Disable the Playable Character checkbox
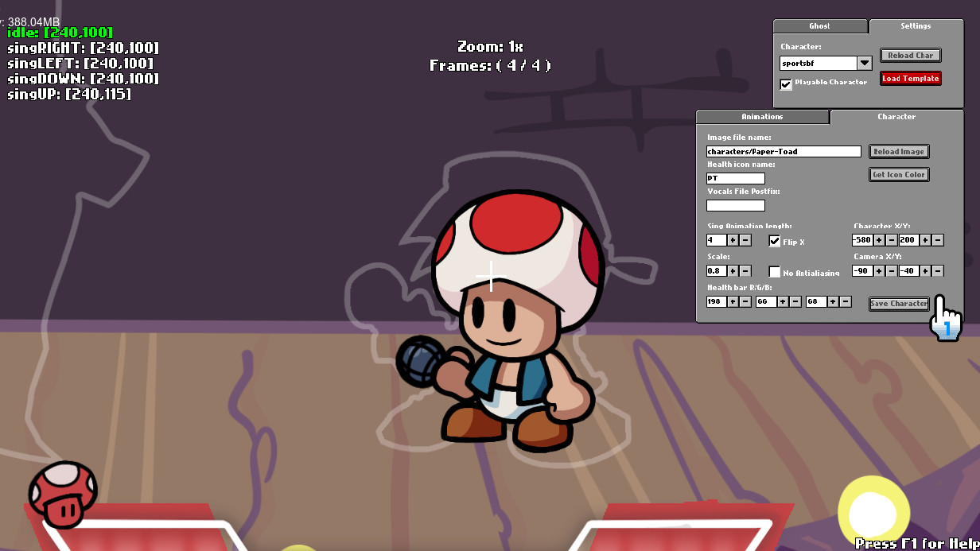 (x=786, y=83)
